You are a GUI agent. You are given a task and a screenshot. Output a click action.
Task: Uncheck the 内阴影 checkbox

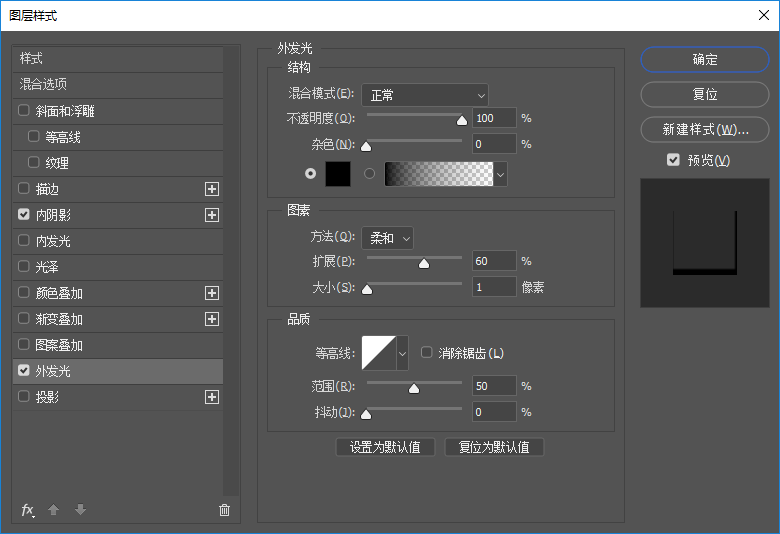pos(23,214)
